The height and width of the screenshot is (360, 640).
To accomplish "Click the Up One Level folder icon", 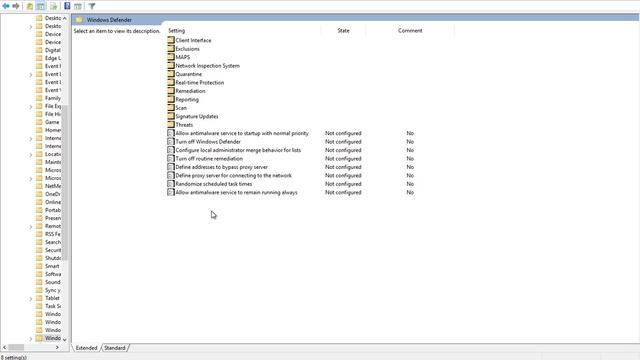I will pos(30,6).
